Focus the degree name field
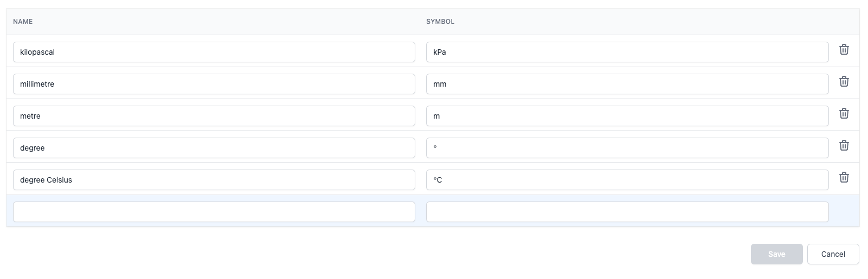The width and height of the screenshot is (868, 279). 214,148
